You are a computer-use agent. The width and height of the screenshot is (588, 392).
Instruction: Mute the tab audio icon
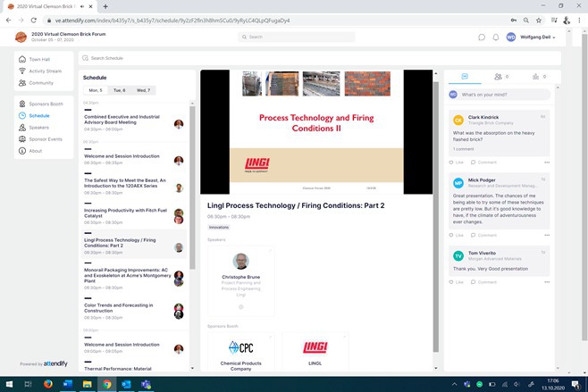coord(82,6)
